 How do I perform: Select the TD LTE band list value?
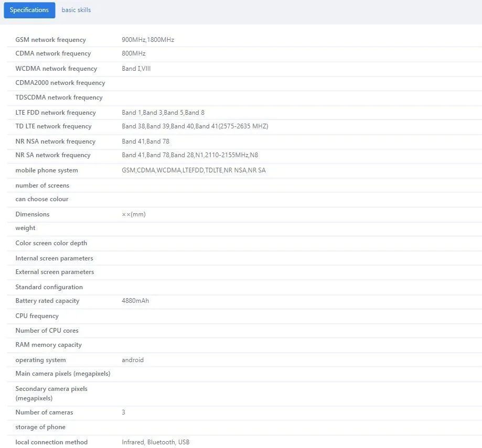(195, 126)
